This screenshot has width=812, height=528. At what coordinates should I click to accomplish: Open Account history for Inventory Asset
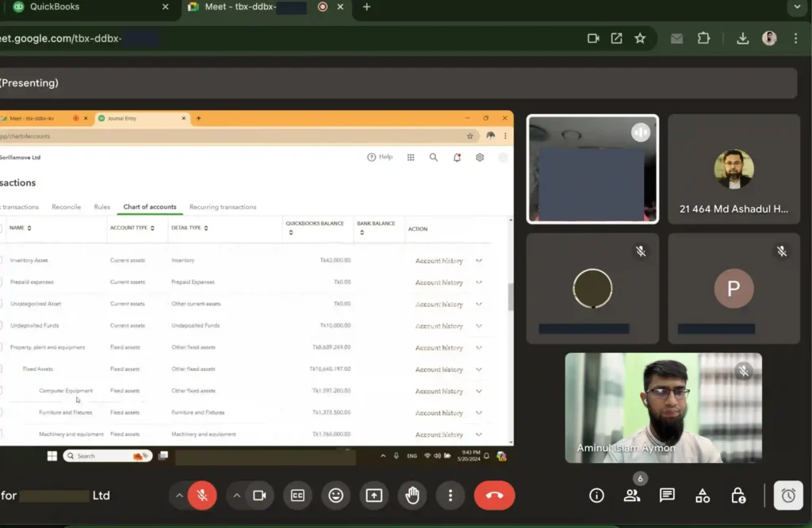[439, 261]
